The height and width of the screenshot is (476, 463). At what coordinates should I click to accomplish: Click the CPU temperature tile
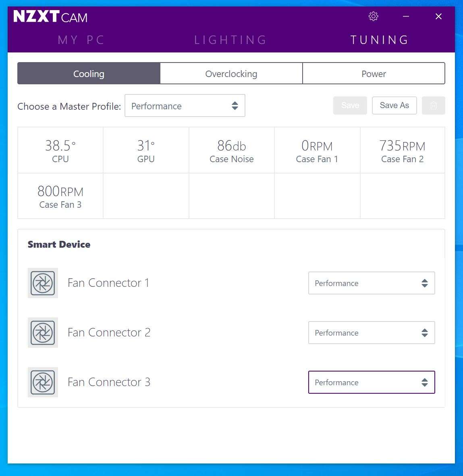(60, 150)
